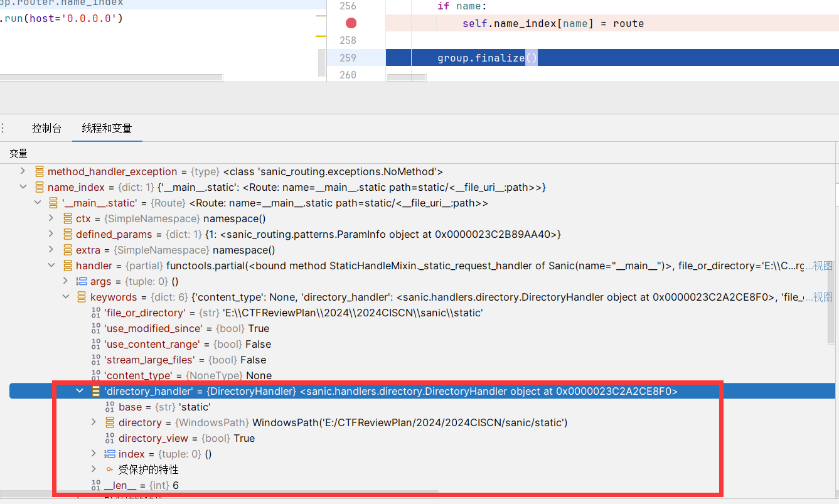Click the object icon beside extra

pyautogui.click(x=67, y=250)
